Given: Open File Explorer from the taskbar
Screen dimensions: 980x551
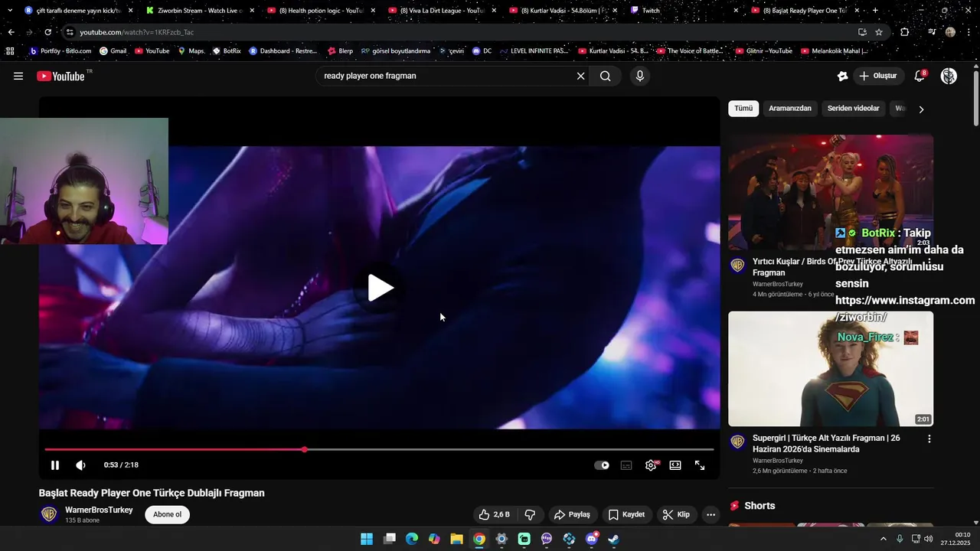Looking at the screenshot, I should [x=456, y=539].
